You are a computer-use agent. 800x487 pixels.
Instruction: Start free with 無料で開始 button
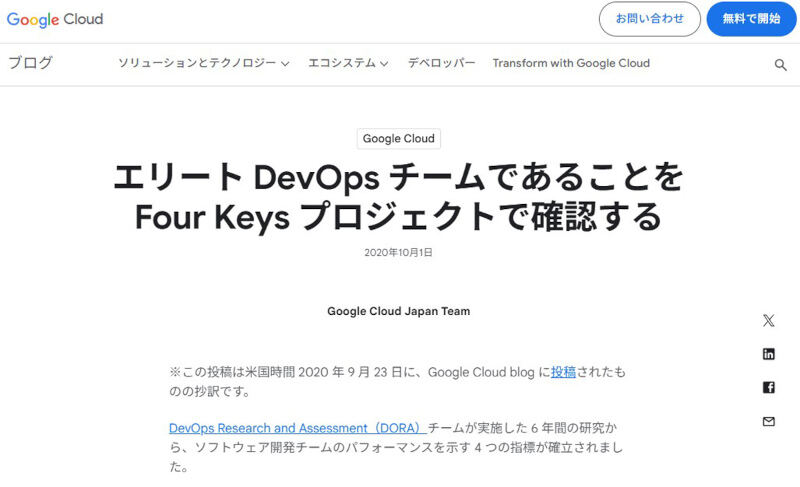751,19
